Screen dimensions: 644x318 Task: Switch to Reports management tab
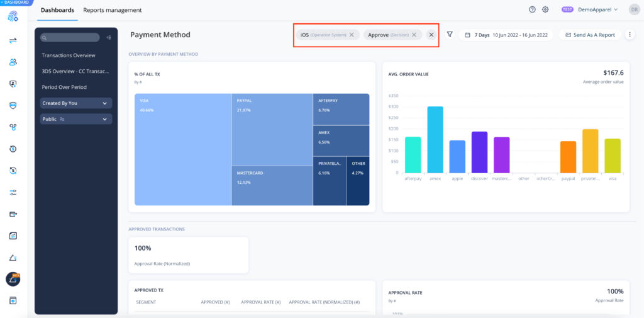pyautogui.click(x=113, y=10)
